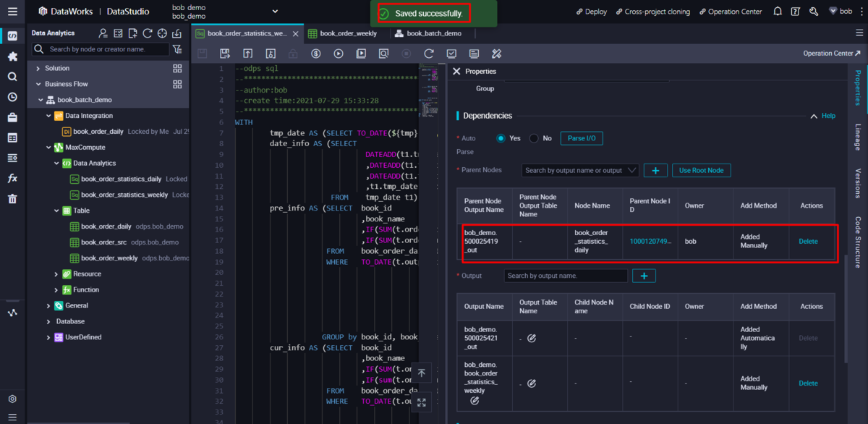Open the notifications bell icon
This screenshot has height=424, width=868.
coord(778,12)
